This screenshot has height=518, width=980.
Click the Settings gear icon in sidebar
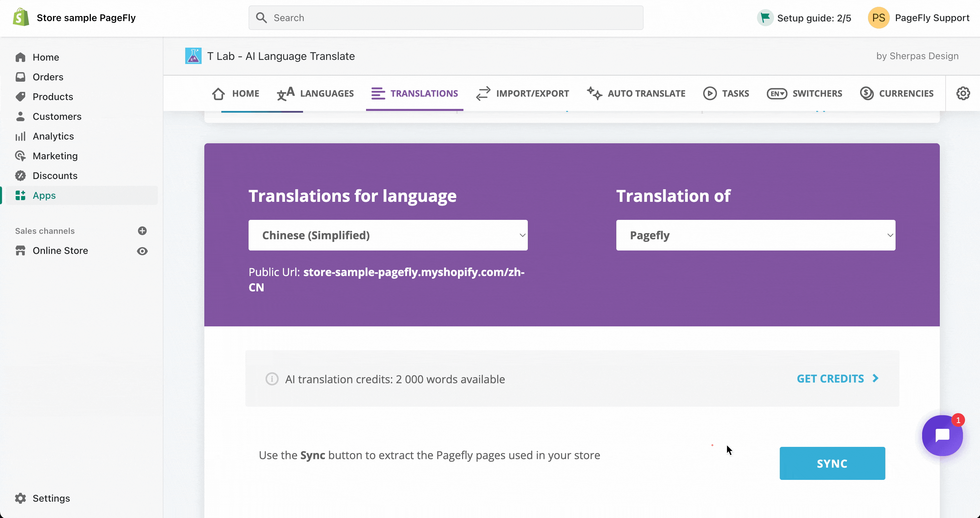point(20,498)
